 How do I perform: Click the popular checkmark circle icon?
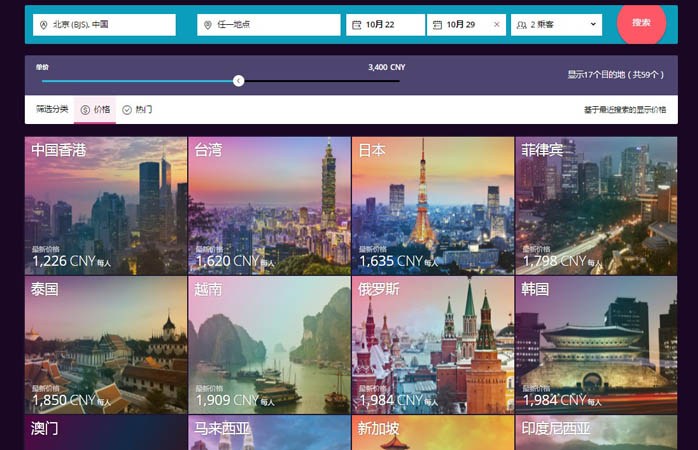[x=127, y=110]
